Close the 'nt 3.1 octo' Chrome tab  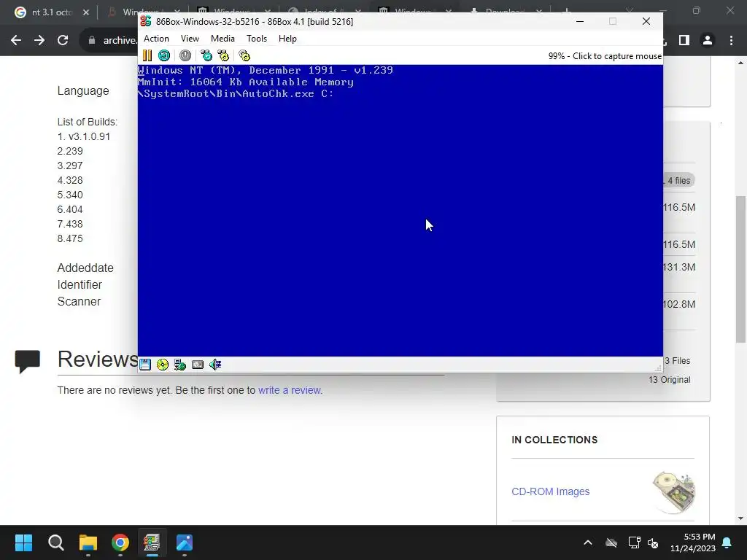86,12
